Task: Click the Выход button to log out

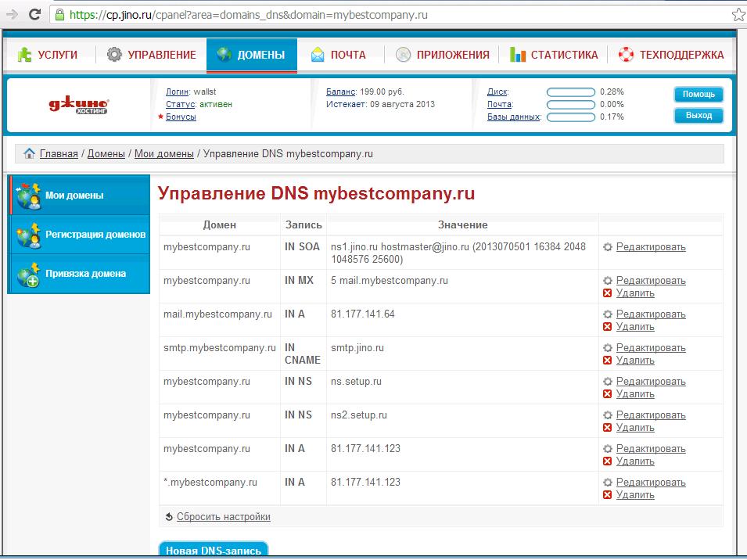Action: pos(699,116)
